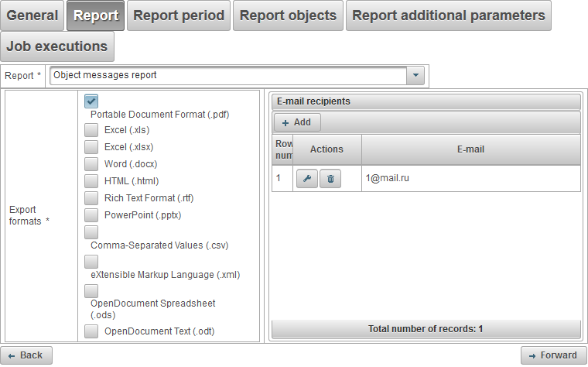The image size is (588, 367).
Task: Click the trash delete icon for 1@mail.ru
Action: (330, 179)
